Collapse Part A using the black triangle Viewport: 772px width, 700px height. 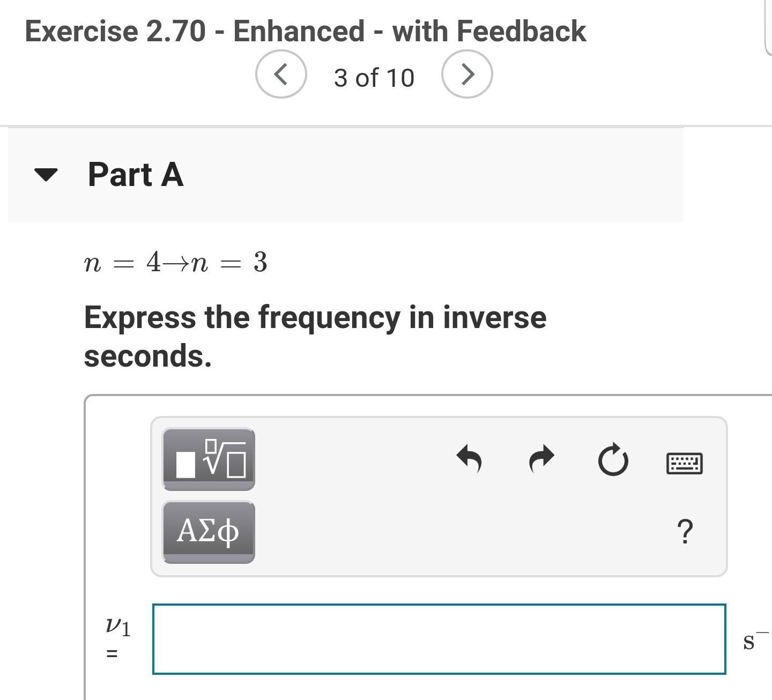coord(46,174)
